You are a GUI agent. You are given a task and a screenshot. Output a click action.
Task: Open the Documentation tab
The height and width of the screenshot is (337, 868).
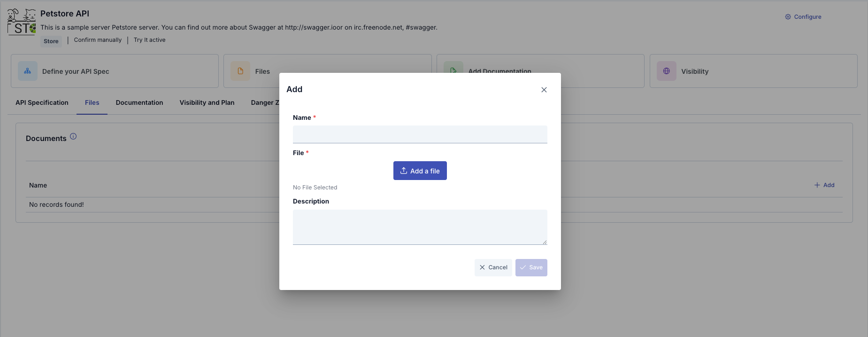tap(139, 103)
